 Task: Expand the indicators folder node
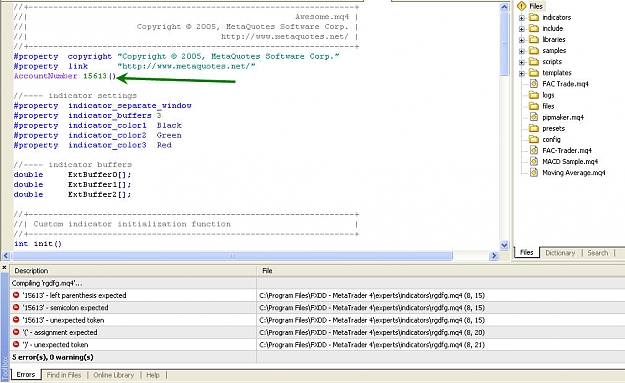click(521, 18)
